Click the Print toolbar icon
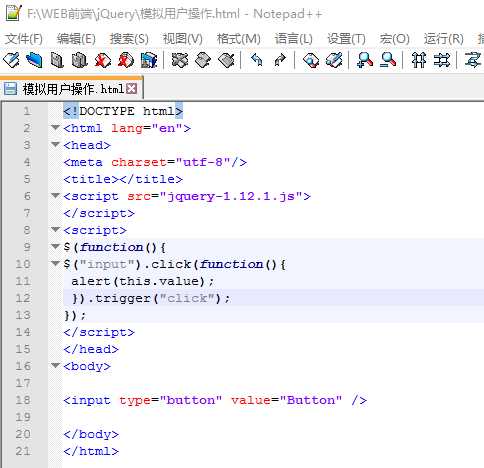The width and height of the screenshot is (484, 468). (149, 60)
